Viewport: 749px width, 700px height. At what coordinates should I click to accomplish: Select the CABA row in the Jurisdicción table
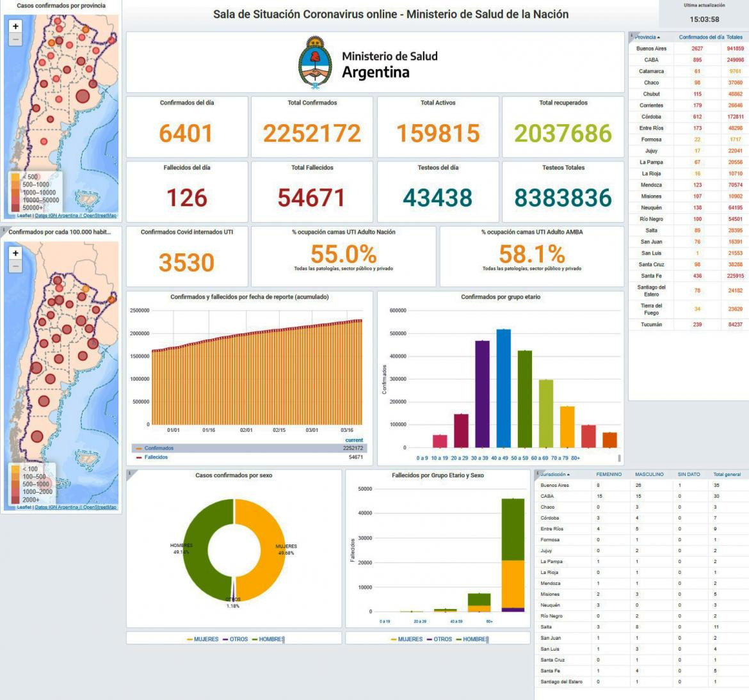(641, 496)
